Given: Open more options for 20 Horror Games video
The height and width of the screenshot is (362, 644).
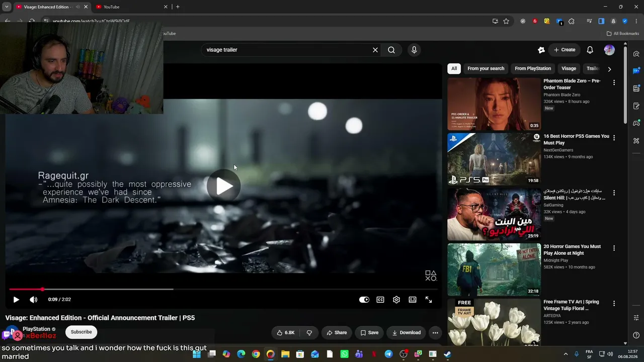Looking at the screenshot, I should (614, 248).
